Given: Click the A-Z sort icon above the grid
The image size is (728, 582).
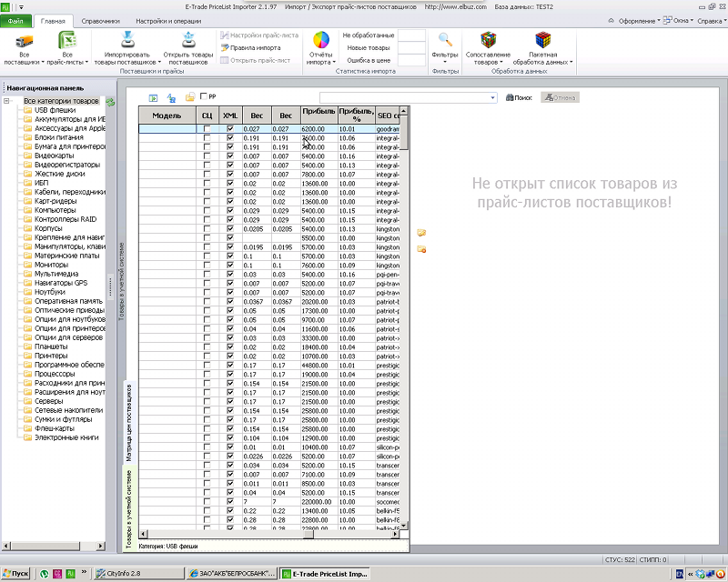Looking at the screenshot, I should (x=171, y=98).
